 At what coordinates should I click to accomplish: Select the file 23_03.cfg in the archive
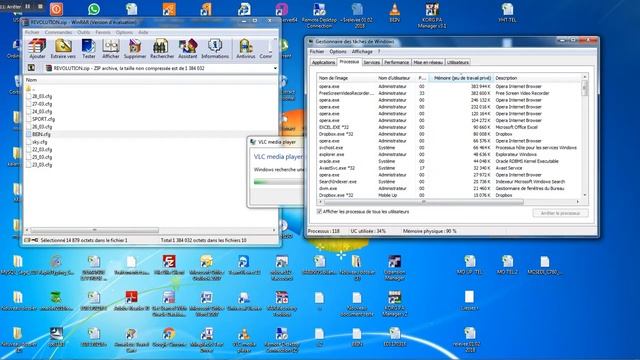(42, 165)
